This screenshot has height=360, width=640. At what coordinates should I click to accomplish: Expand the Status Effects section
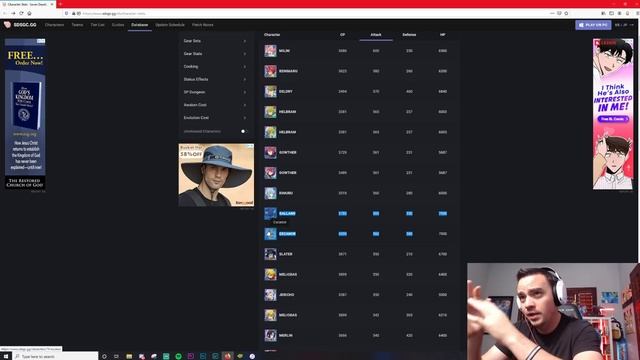pyautogui.click(x=215, y=79)
